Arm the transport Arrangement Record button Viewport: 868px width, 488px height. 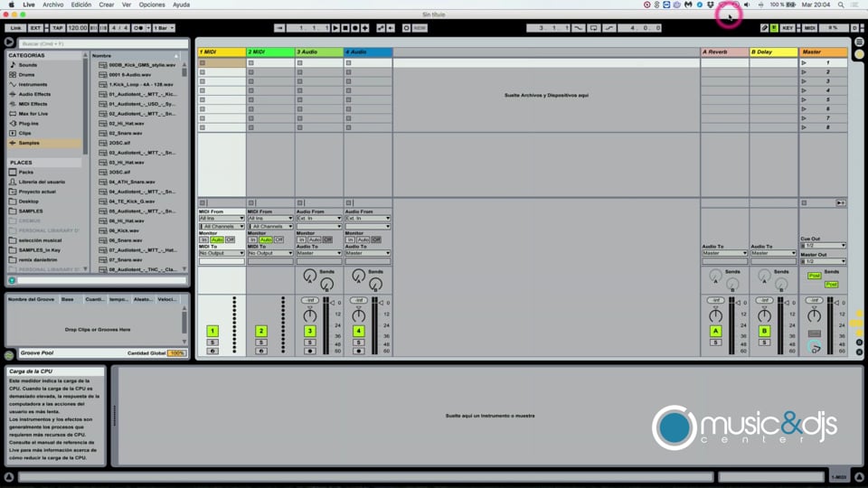point(355,28)
